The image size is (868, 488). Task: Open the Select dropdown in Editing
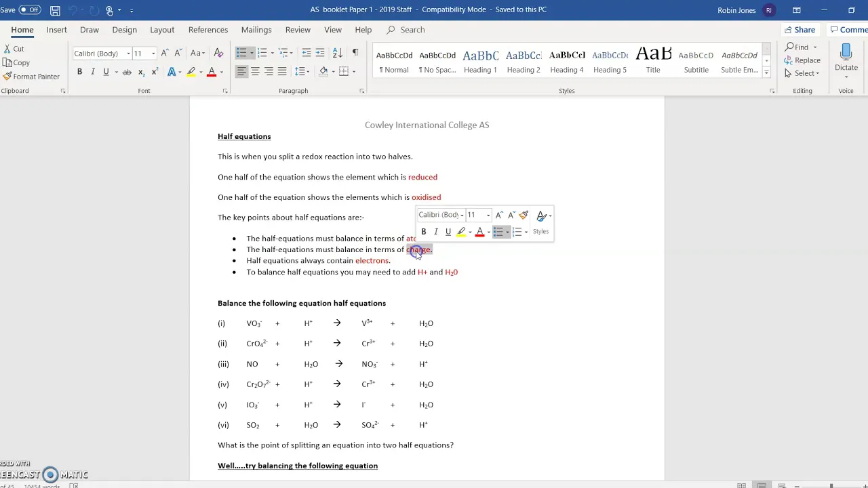[802, 73]
